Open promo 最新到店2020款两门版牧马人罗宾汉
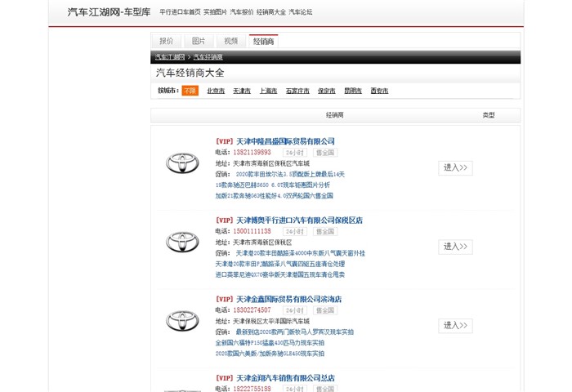The image size is (572, 392). [x=295, y=332]
